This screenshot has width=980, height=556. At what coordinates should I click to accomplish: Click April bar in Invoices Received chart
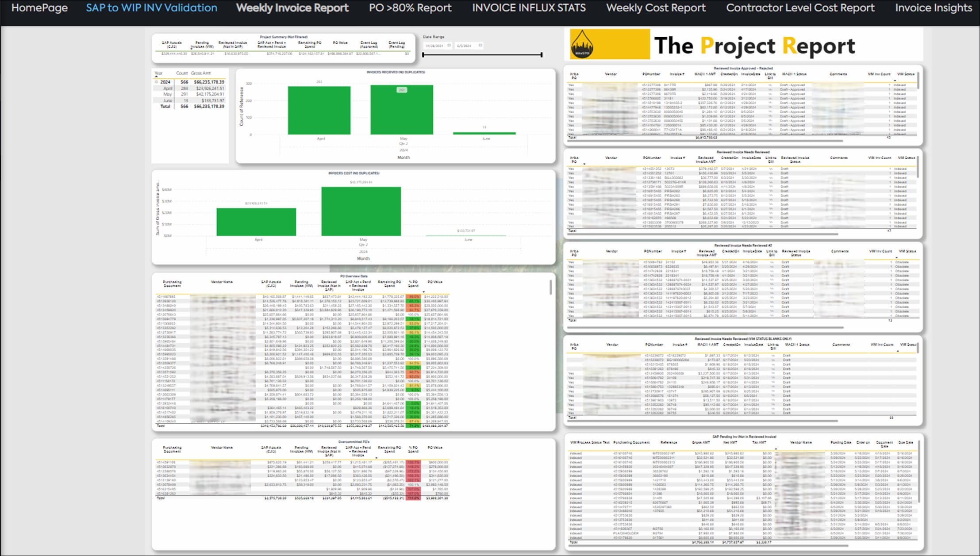pos(319,110)
